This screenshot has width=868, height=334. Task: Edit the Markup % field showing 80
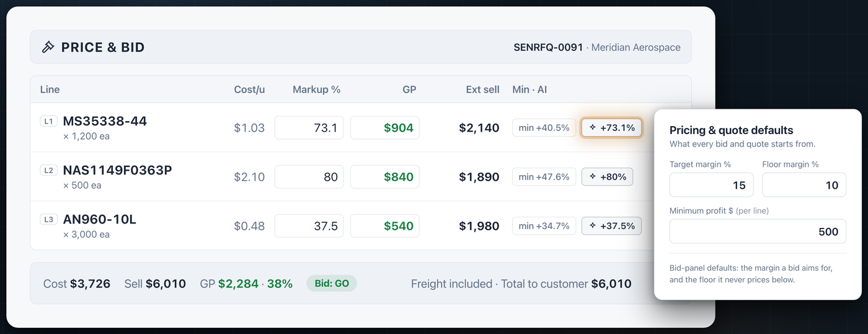[x=309, y=177]
